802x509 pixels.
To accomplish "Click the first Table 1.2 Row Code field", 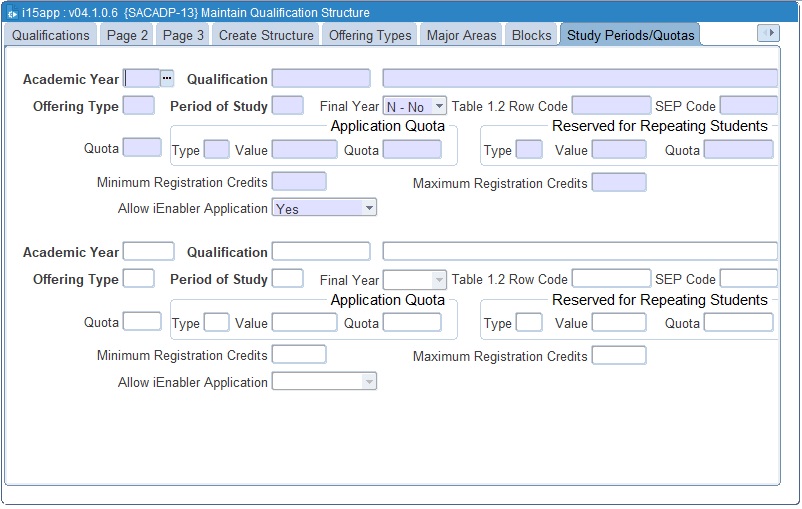I will (611, 106).
